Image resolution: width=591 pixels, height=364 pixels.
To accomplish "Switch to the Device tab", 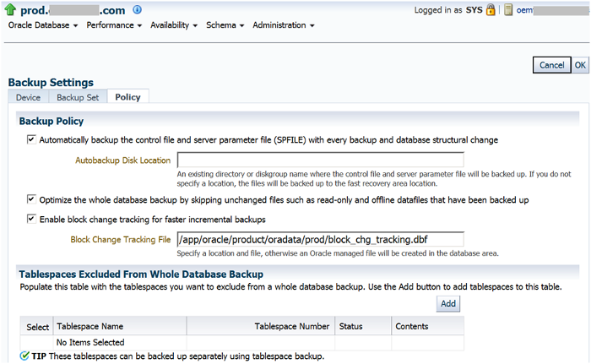I will [x=28, y=98].
